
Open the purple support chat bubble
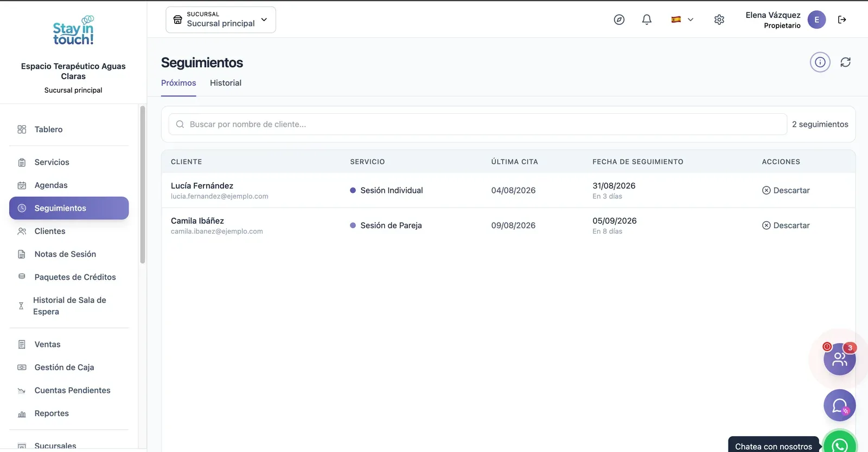tap(840, 405)
